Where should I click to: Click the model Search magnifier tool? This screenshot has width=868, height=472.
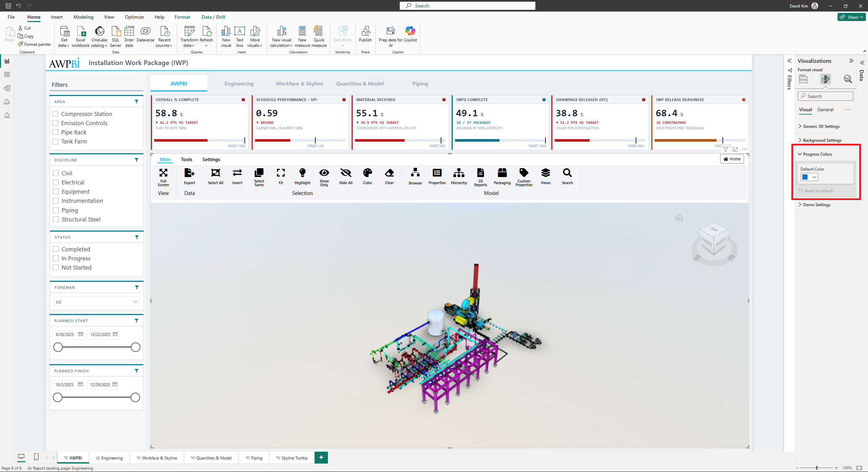[x=567, y=177]
